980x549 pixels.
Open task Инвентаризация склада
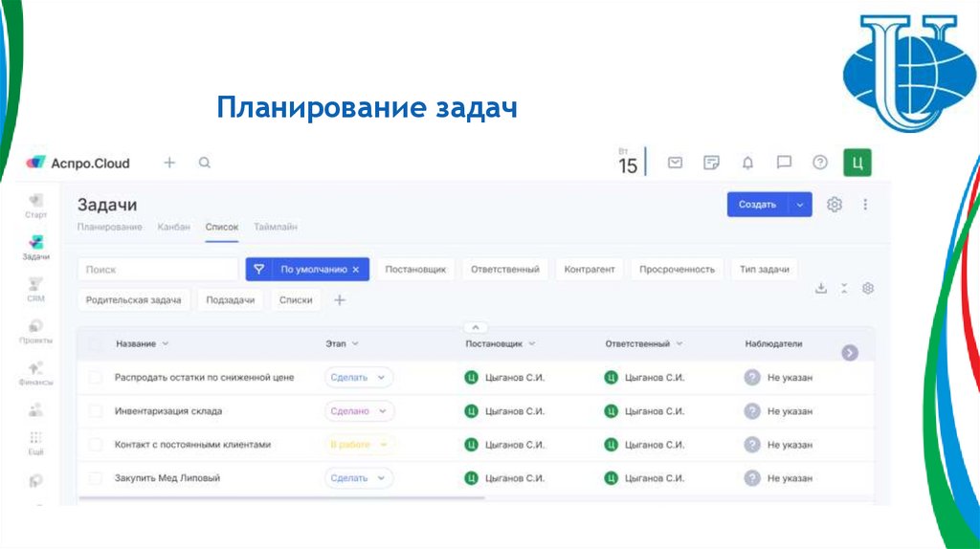(x=168, y=411)
